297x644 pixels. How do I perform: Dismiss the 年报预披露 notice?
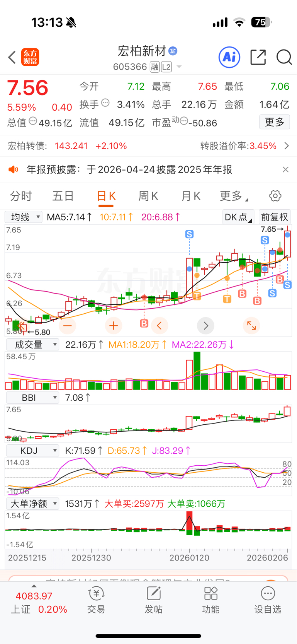coord(285,169)
